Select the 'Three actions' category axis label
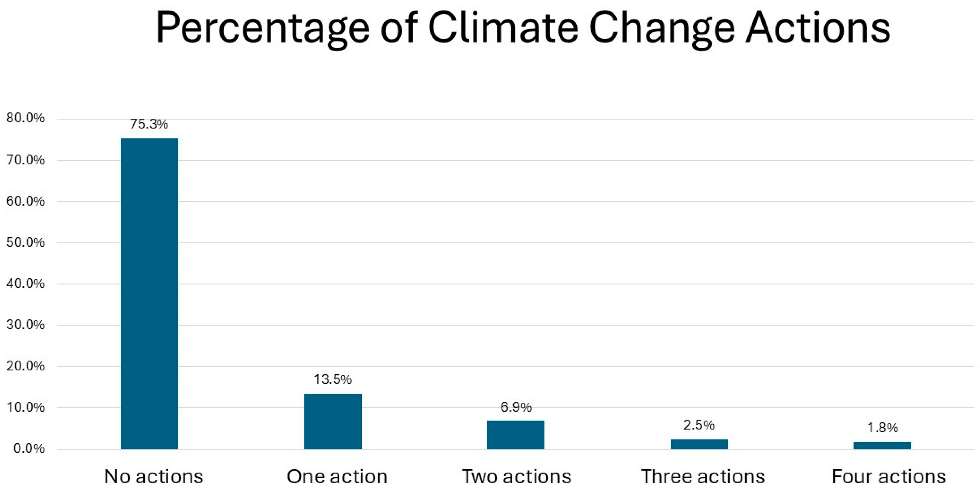980x492 pixels. click(703, 477)
